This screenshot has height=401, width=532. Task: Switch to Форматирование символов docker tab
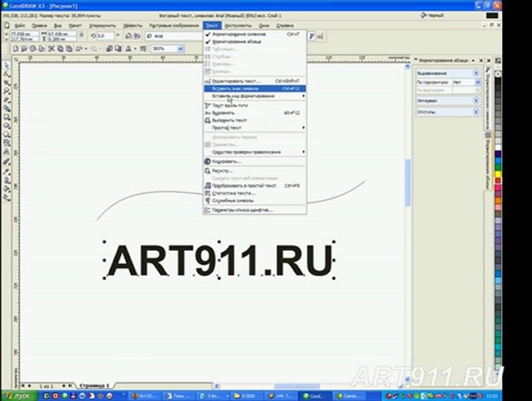[x=488, y=99]
